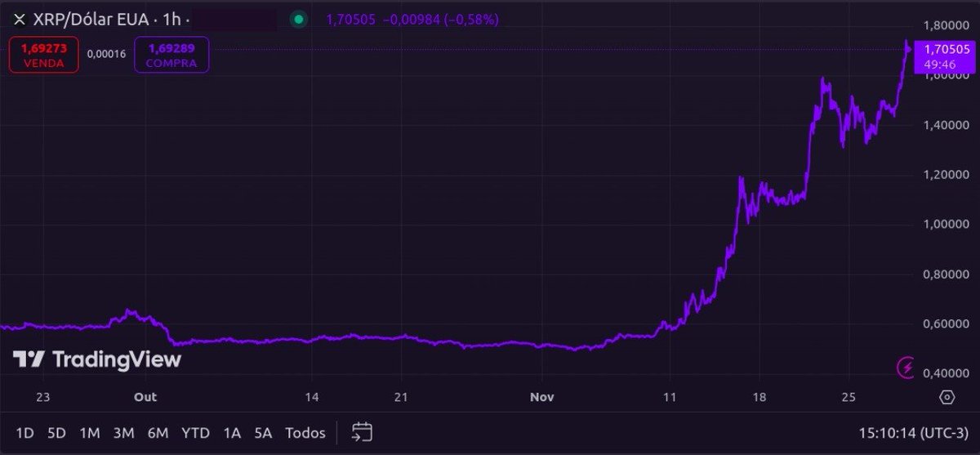Click the 14 date axis label
980x455 pixels.
(311, 397)
